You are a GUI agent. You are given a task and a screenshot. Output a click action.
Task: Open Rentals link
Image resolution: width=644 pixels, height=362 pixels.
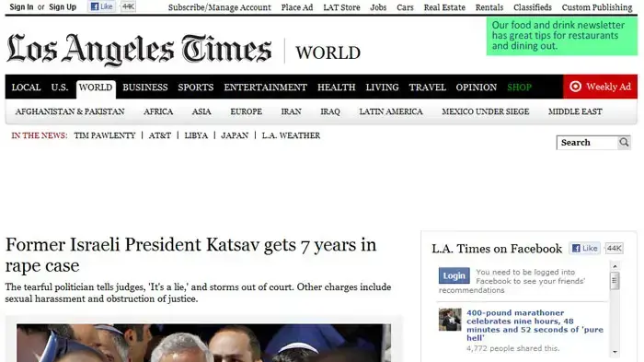click(x=489, y=7)
